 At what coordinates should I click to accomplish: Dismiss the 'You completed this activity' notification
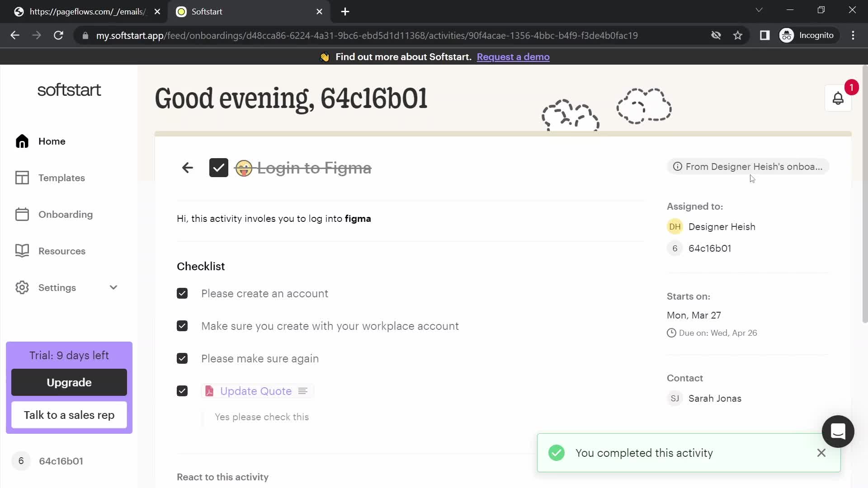(821, 453)
